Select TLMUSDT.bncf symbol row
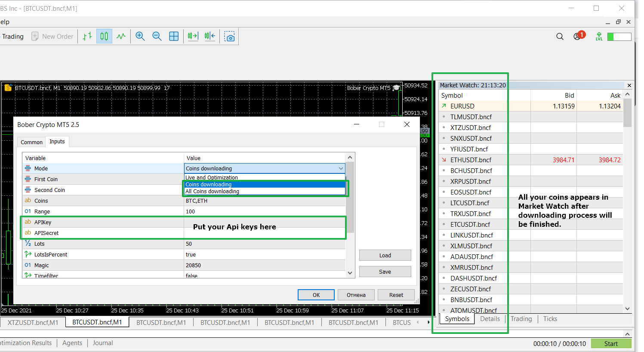 click(x=531, y=117)
